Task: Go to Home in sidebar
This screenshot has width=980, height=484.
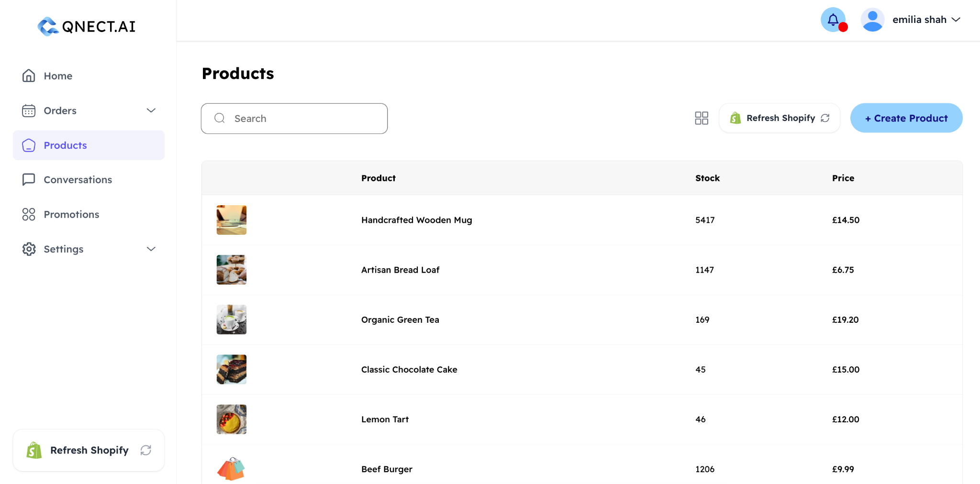Action: [89, 76]
